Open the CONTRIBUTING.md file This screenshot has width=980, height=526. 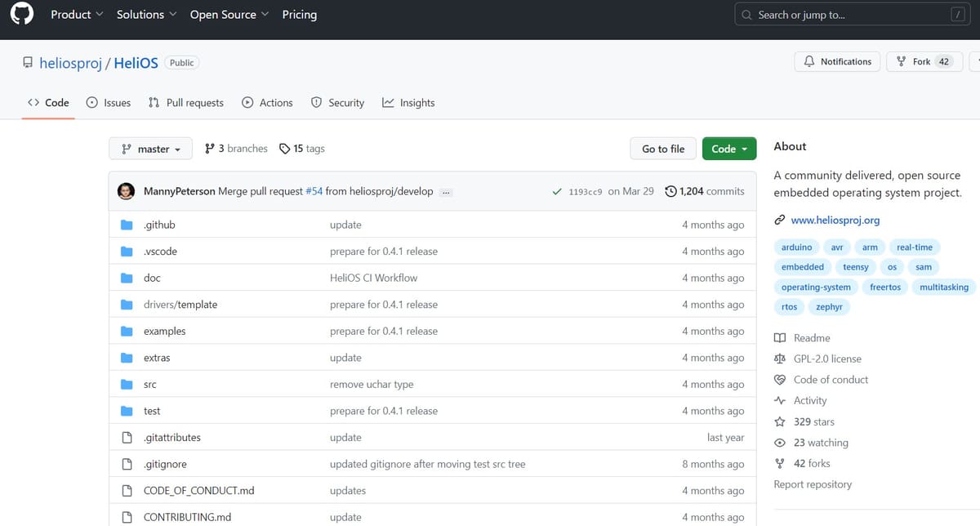187,517
